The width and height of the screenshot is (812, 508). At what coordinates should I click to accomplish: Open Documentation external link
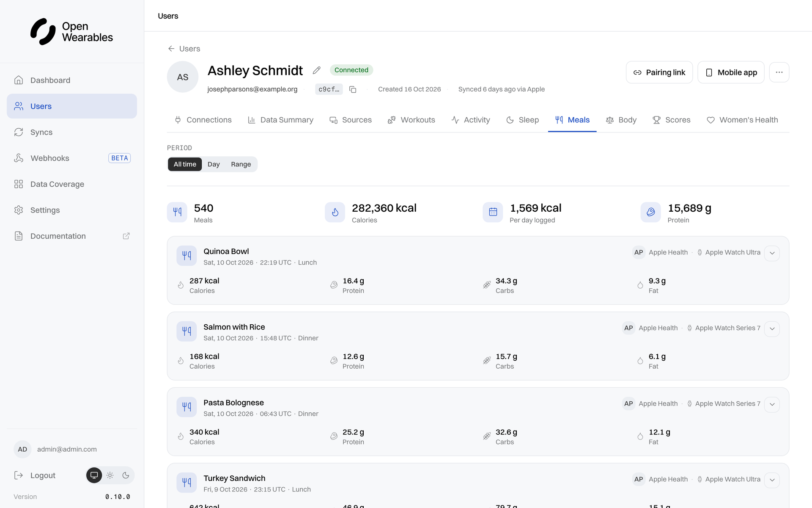click(72, 236)
